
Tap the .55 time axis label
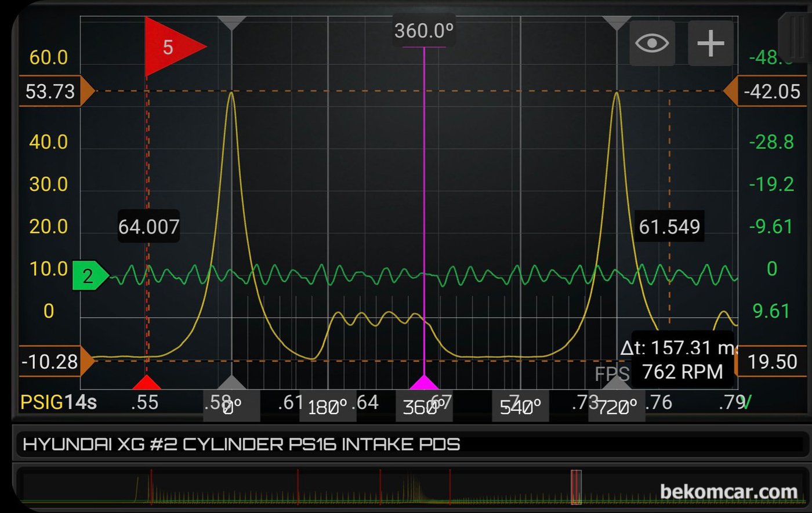coord(144,402)
